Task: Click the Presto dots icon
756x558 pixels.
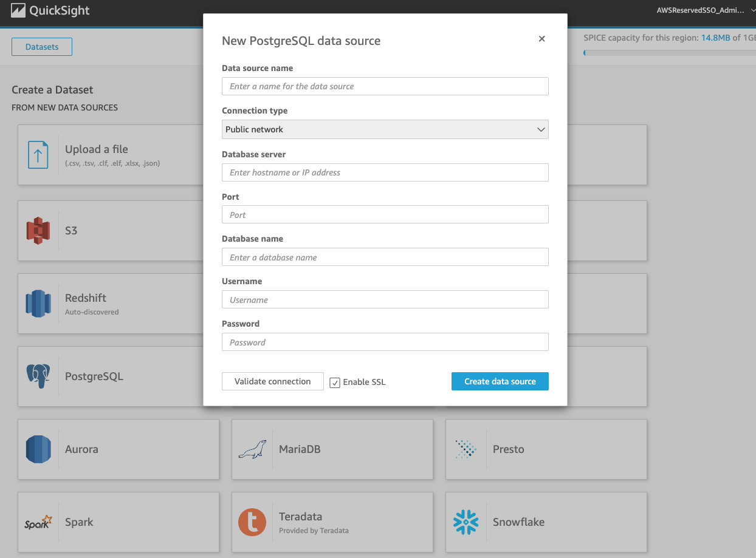Action: coord(466,449)
